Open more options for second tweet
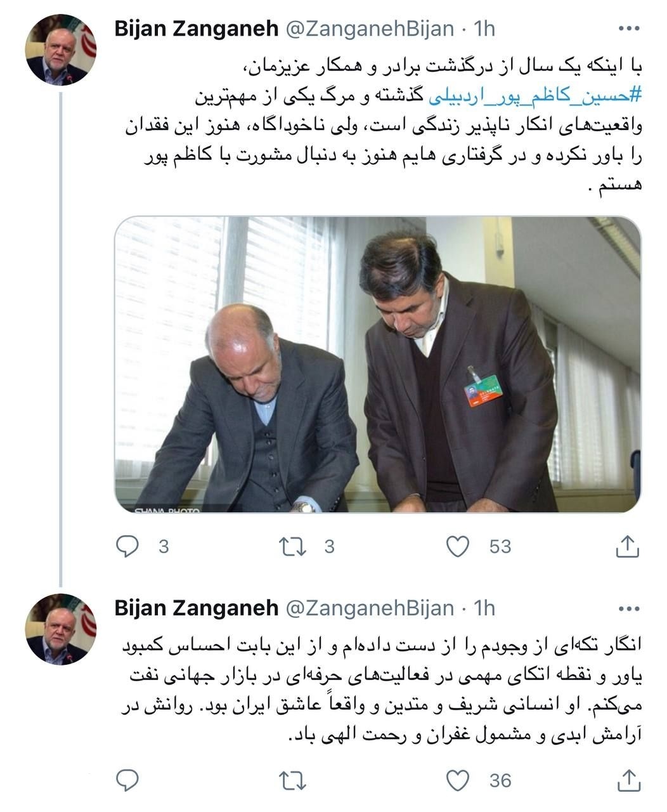The height and width of the screenshot is (812, 667). click(x=628, y=608)
